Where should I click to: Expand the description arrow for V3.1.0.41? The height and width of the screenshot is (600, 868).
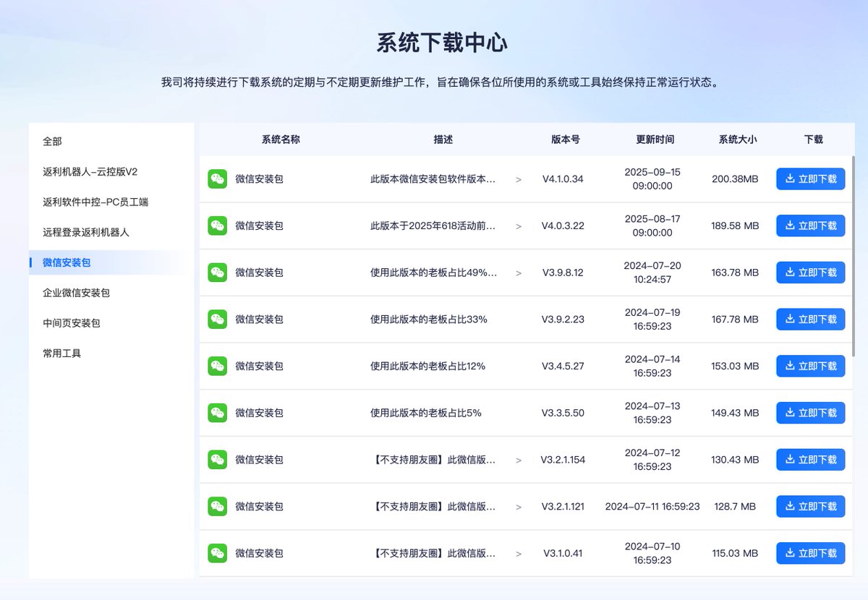pos(519,554)
